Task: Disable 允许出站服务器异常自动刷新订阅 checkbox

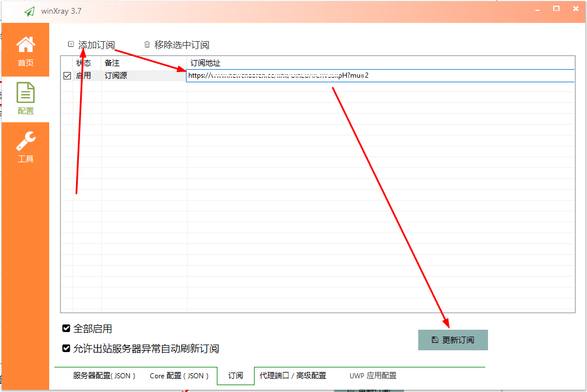Action: 66,348
